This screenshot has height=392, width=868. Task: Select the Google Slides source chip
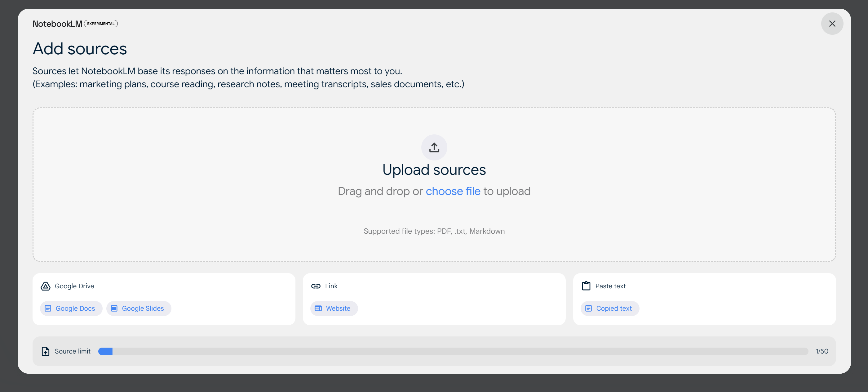click(139, 308)
